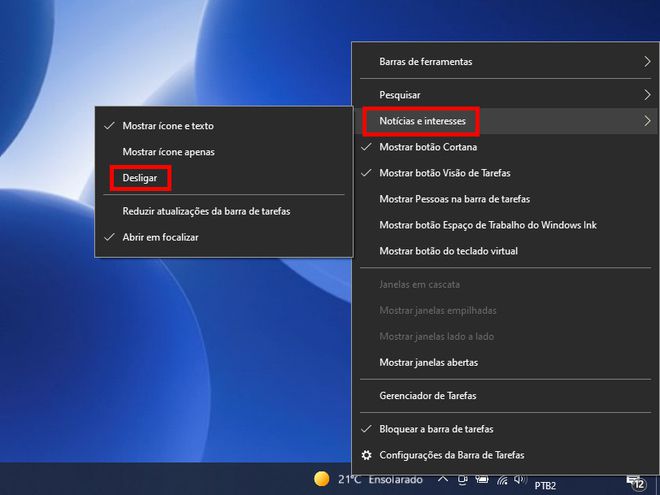Expand Pesquisar submenu arrow
The width and height of the screenshot is (660, 495).
point(647,95)
